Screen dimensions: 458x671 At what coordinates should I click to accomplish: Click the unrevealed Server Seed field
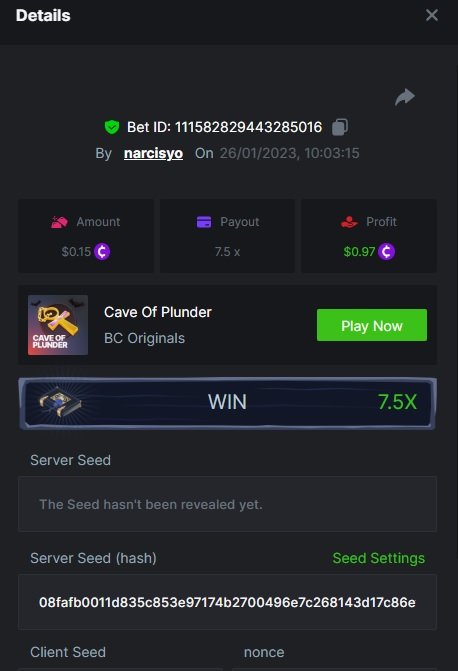pyautogui.click(x=227, y=504)
